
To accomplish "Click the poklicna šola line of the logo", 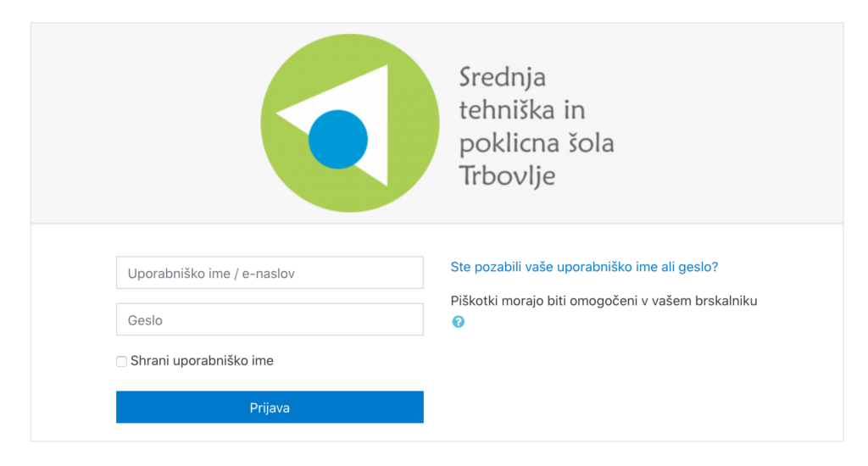I will 537,143.
